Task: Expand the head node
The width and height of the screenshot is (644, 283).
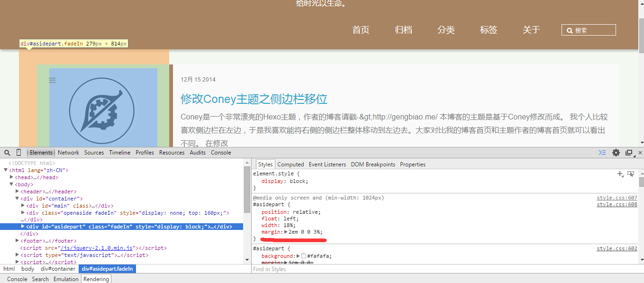Action: (x=11, y=177)
